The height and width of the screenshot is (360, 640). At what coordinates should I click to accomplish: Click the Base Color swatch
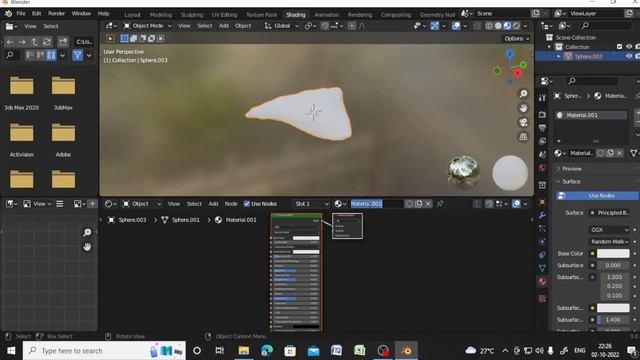click(x=613, y=253)
